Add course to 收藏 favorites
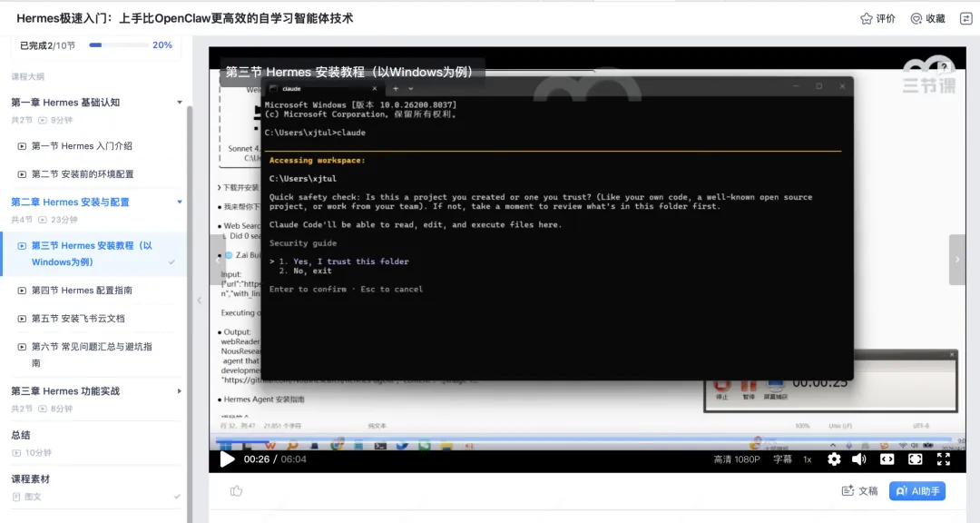980x523 pixels. 928,19
